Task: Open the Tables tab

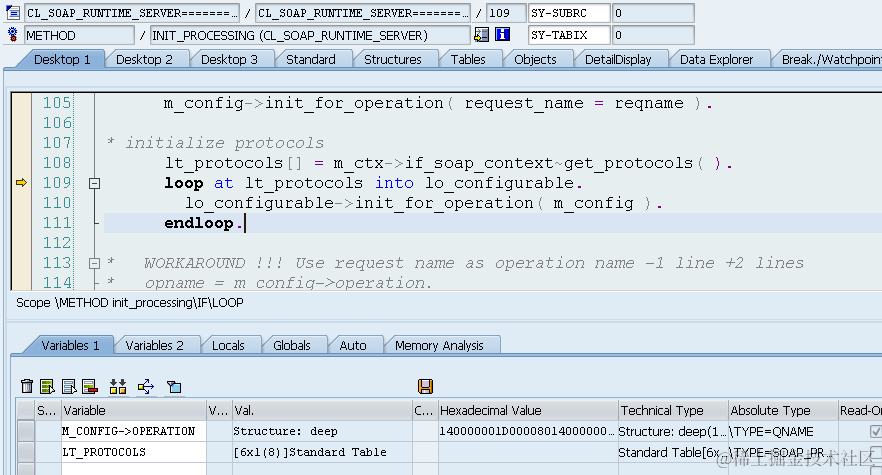Action: click(468, 60)
